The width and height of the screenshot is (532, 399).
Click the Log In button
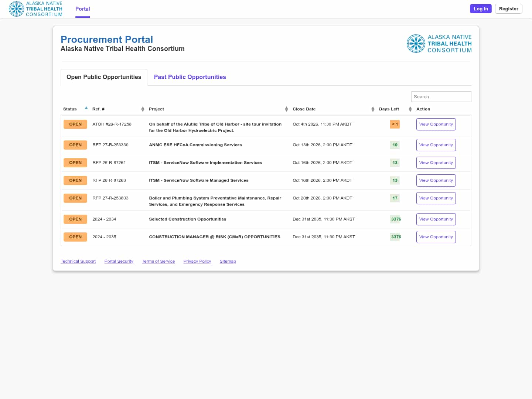point(481,9)
